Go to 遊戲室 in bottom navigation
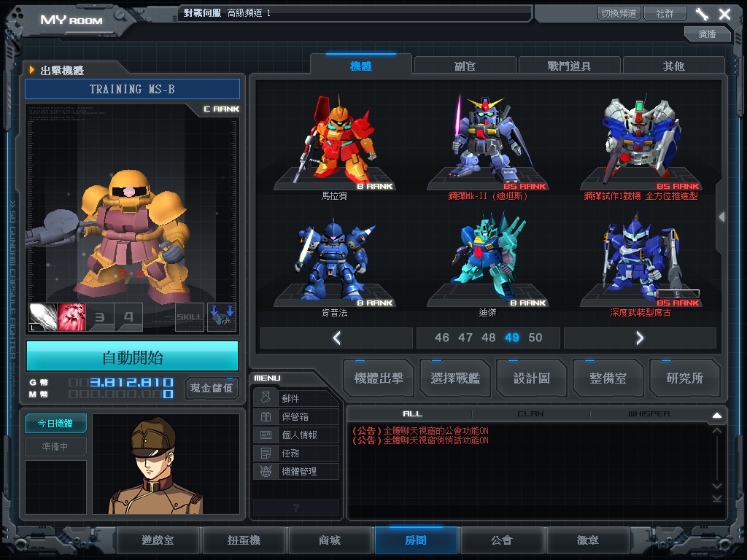 coord(158,540)
